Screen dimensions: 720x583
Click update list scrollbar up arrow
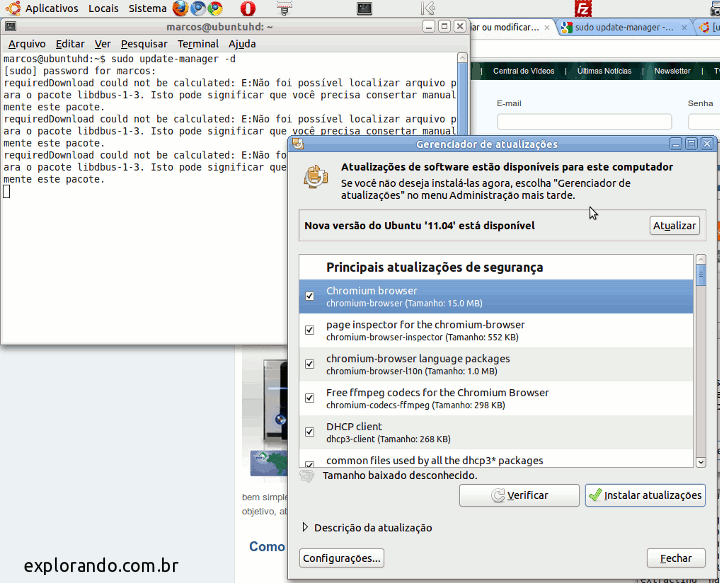[x=701, y=259]
